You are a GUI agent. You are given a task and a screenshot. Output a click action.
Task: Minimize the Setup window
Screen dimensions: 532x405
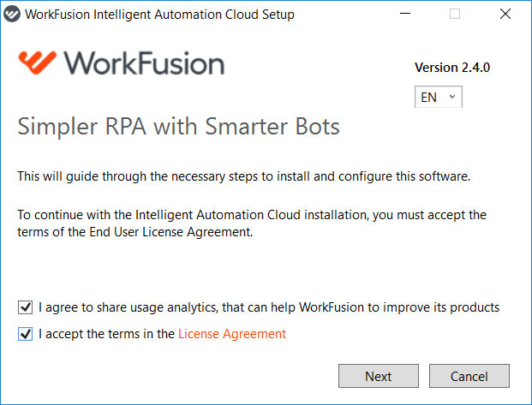pos(405,14)
